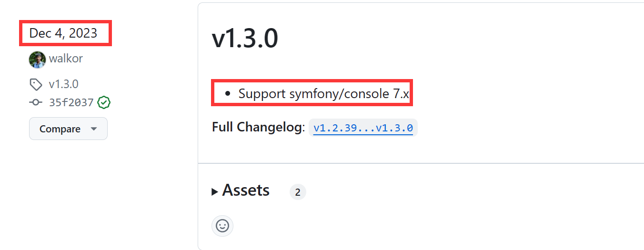Image resolution: width=644 pixels, height=250 pixels.
Task: Click the bullet marker before the Support note
Action: [228, 94]
